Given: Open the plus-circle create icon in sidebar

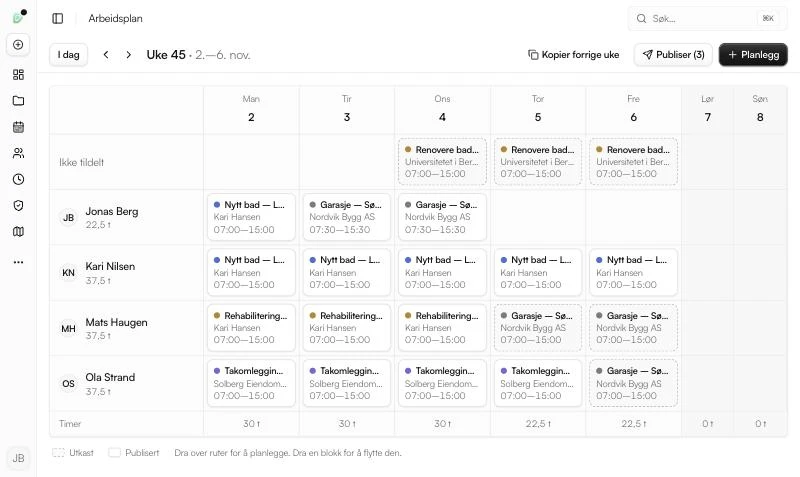Looking at the screenshot, I should pos(18,45).
